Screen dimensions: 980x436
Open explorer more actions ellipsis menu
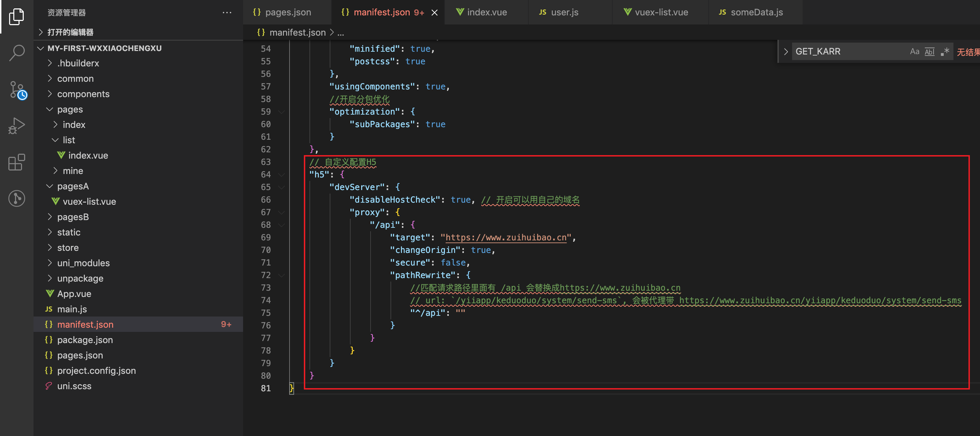(227, 13)
